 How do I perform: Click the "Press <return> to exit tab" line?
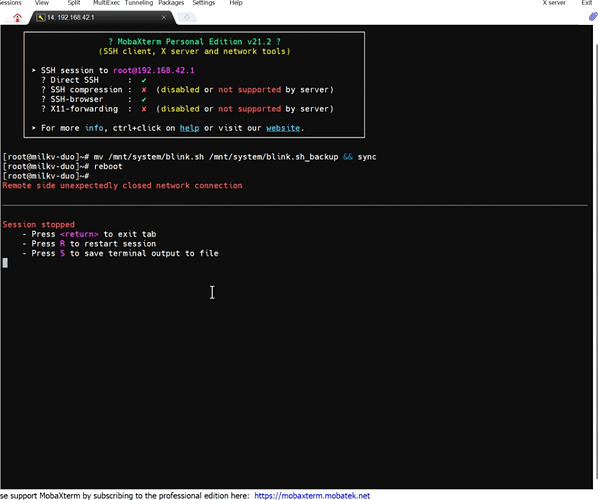pyautogui.click(x=89, y=234)
